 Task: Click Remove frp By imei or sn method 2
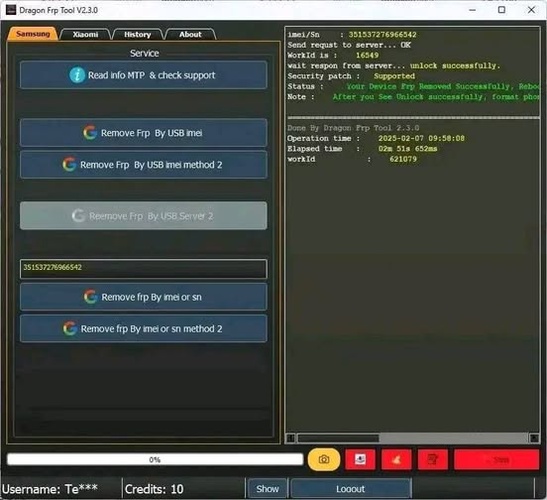[143, 328]
